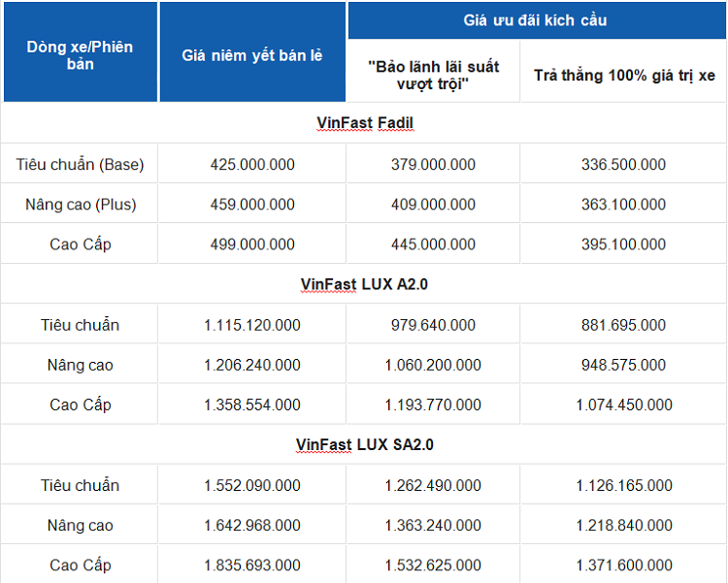Click the VinFast LUX A2.0 section title
The image size is (728, 583).
click(x=366, y=283)
